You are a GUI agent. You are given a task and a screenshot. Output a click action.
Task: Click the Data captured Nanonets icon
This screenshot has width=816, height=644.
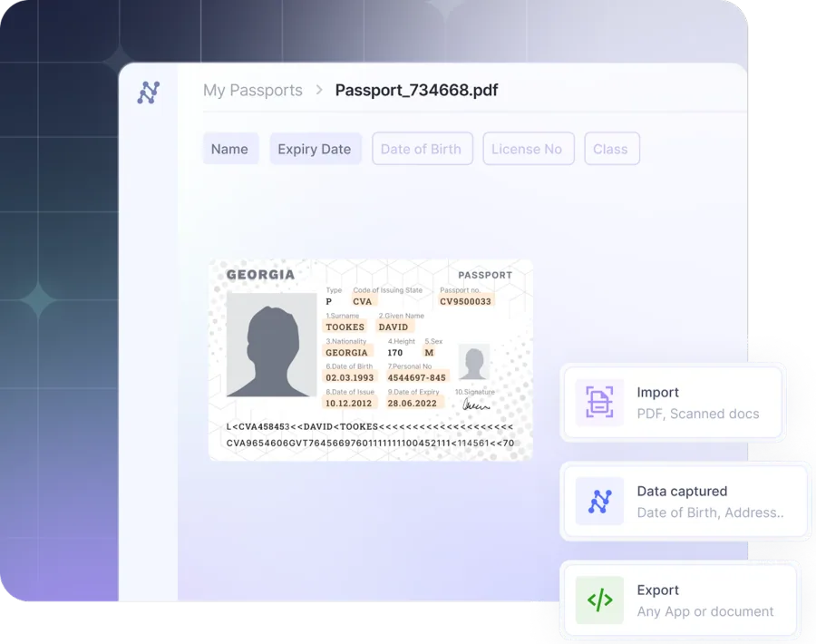pos(599,501)
